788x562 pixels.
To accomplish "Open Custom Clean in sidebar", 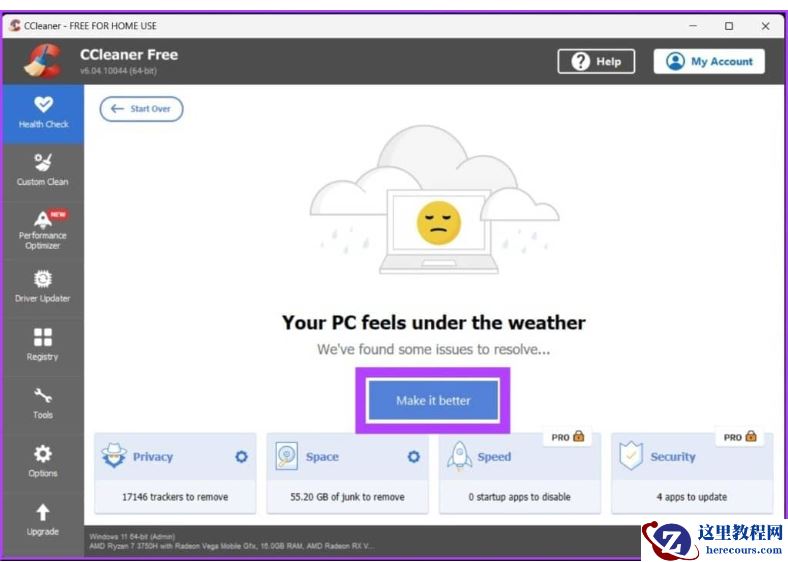I will [x=43, y=171].
